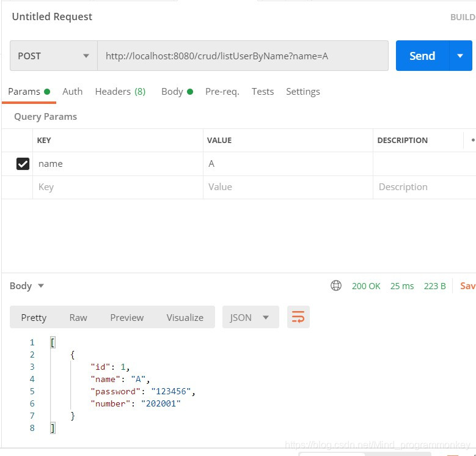Click the request URL field
Image resolution: width=476 pixels, height=456 pixels.
click(x=243, y=56)
